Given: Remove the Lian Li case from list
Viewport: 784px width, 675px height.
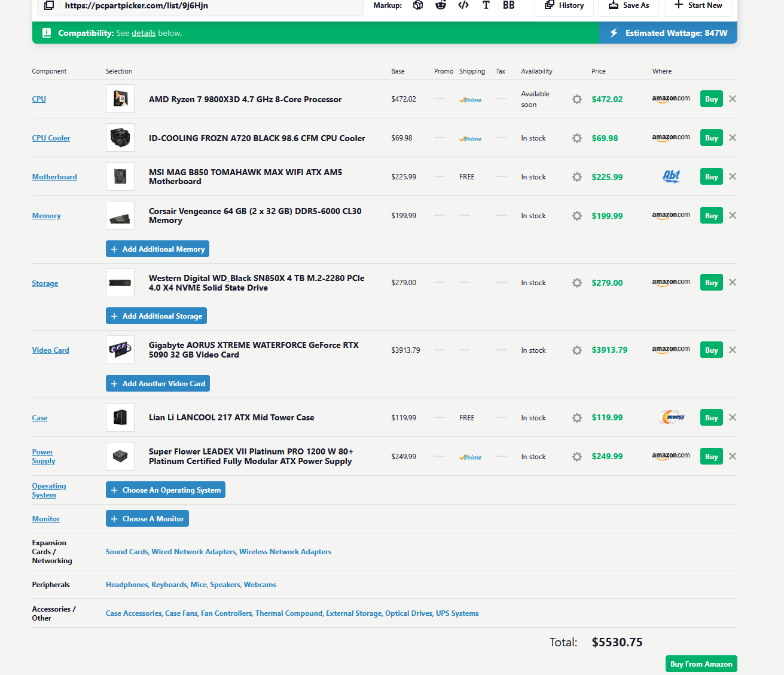Looking at the screenshot, I should point(733,417).
